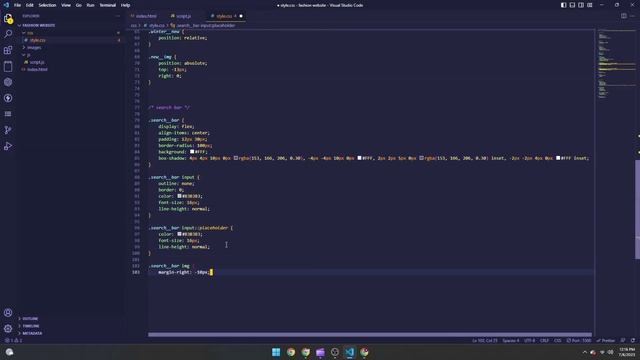Open the Windows Start button
Viewport: 640px width, 360px height.
276,352
